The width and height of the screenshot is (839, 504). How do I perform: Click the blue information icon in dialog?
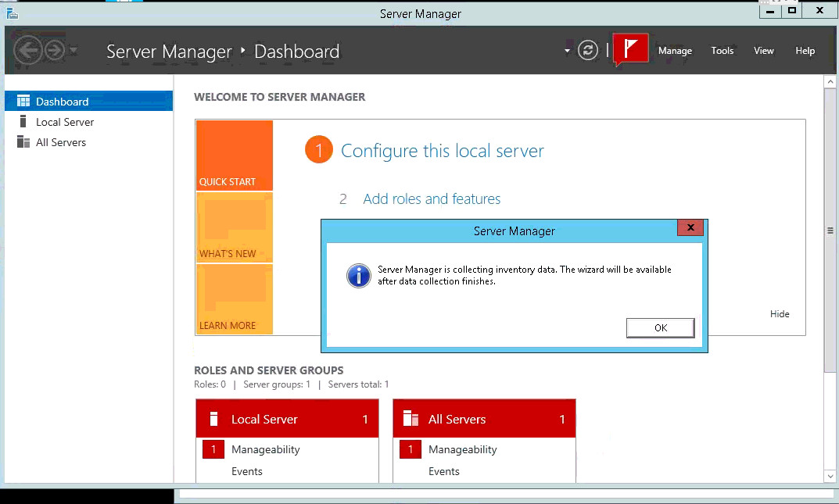coord(359,275)
